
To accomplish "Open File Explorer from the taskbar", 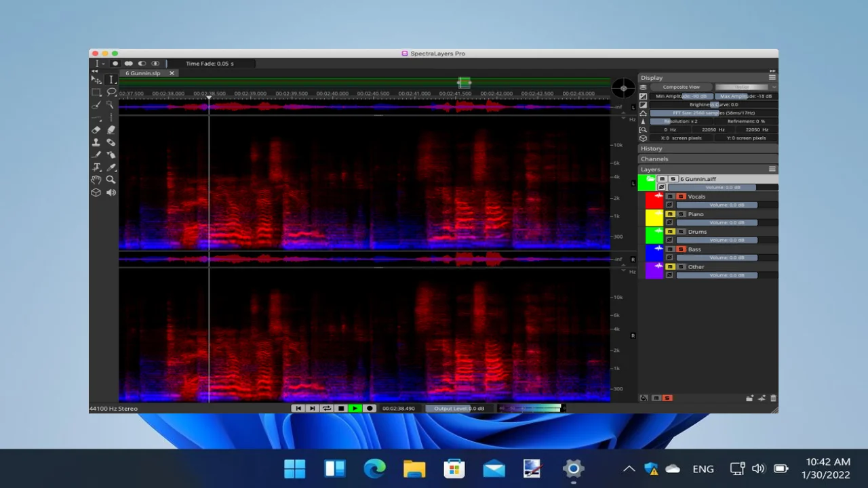I will click(x=414, y=468).
